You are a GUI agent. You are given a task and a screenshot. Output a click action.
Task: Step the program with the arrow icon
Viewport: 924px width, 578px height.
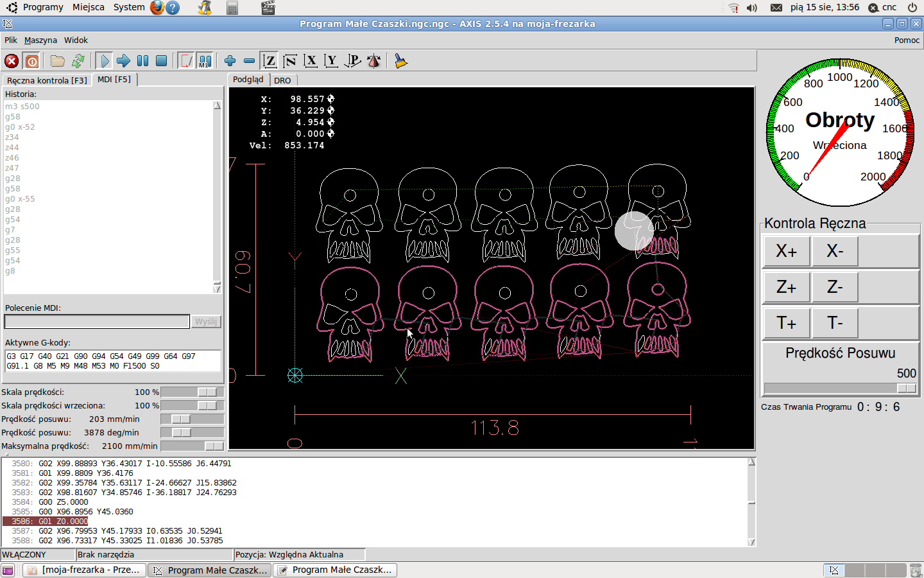pyautogui.click(x=123, y=61)
